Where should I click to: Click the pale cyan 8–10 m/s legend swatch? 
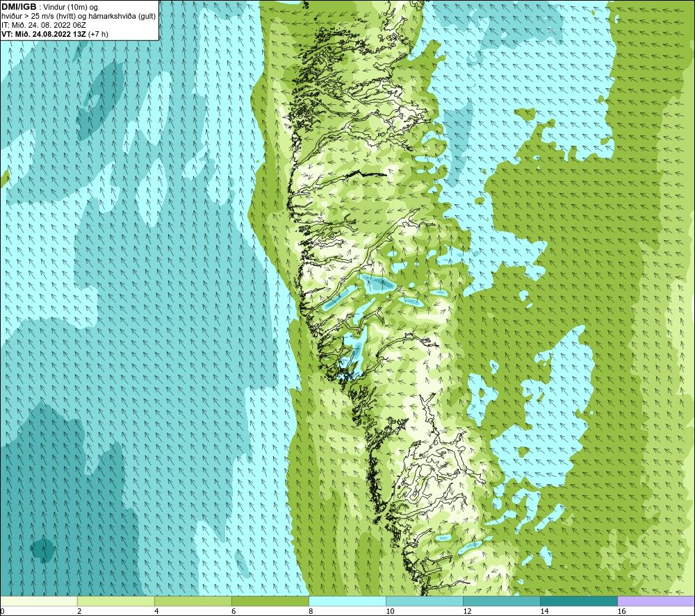[x=347, y=601]
